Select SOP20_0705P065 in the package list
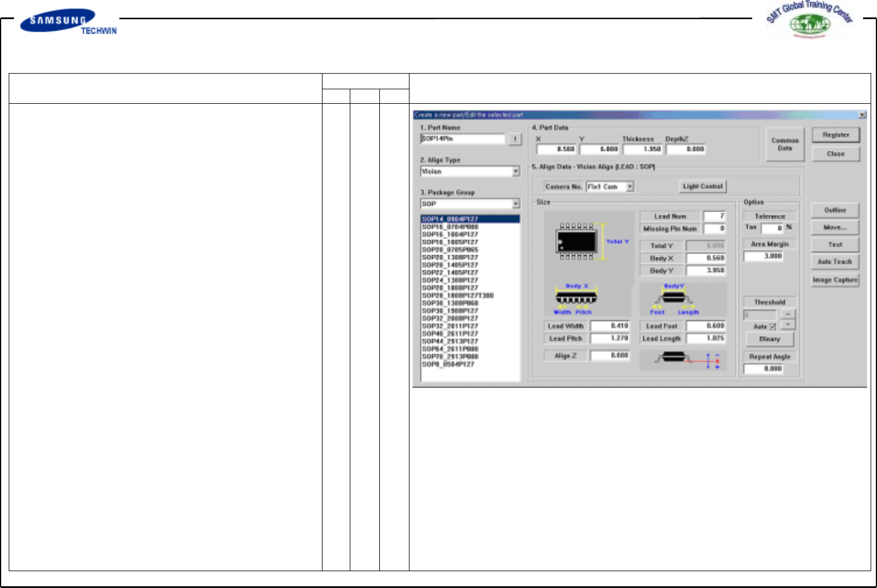This screenshot has width=877, height=588. pyautogui.click(x=470, y=249)
